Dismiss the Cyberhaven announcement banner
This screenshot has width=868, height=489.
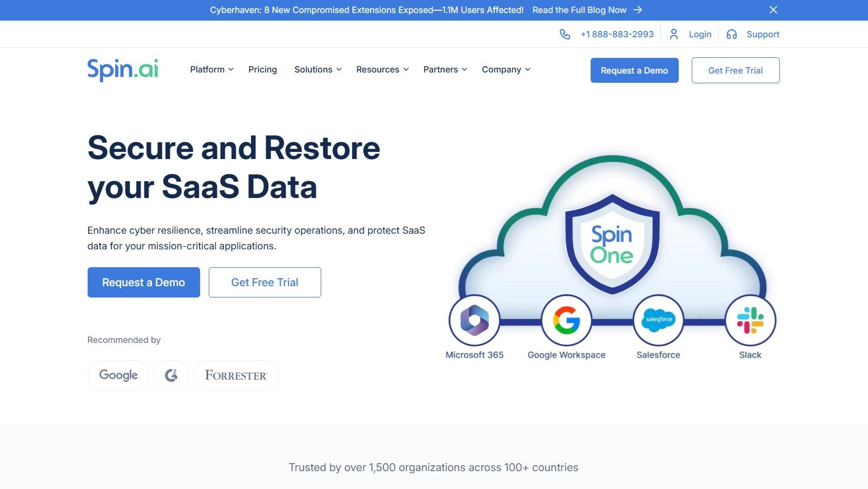tap(773, 10)
